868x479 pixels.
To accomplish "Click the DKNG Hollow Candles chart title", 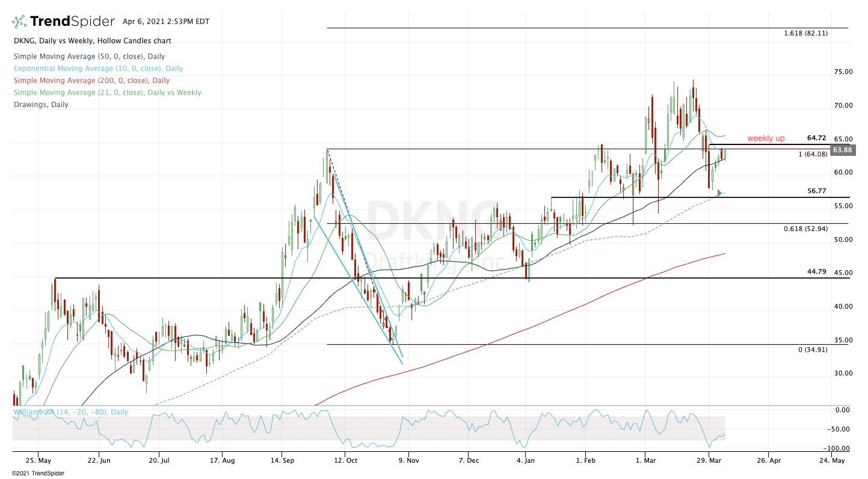I will pyautogui.click(x=91, y=41).
